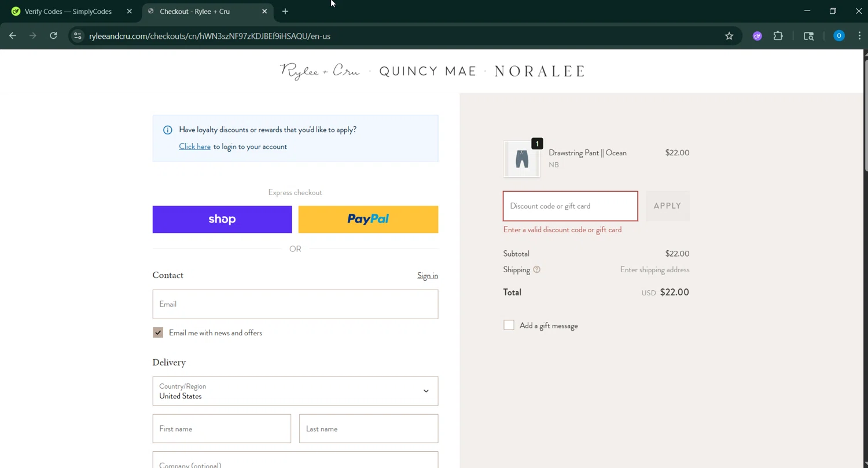
Task: Uncheck Email me with news and offers
Action: (158, 332)
